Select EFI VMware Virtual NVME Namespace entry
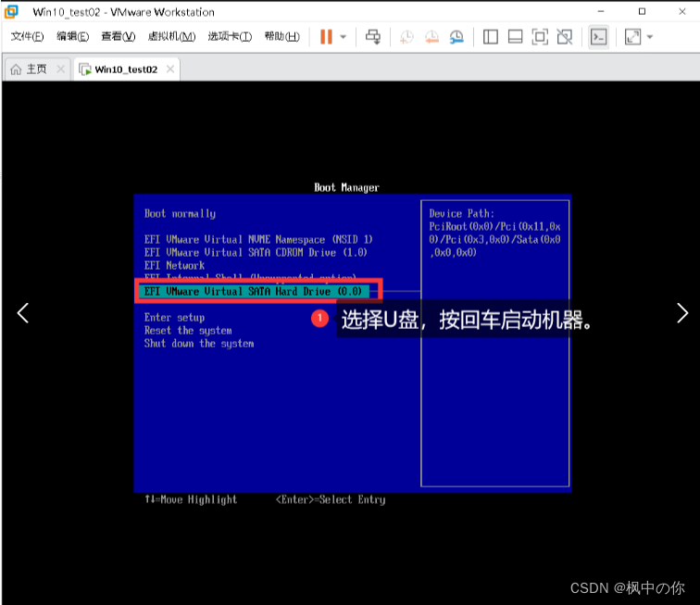This screenshot has width=700, height=605. pos(258,239)
